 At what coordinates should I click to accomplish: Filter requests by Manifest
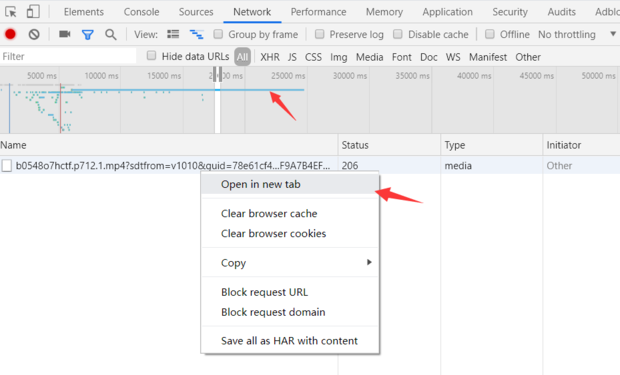click(488, 57)
